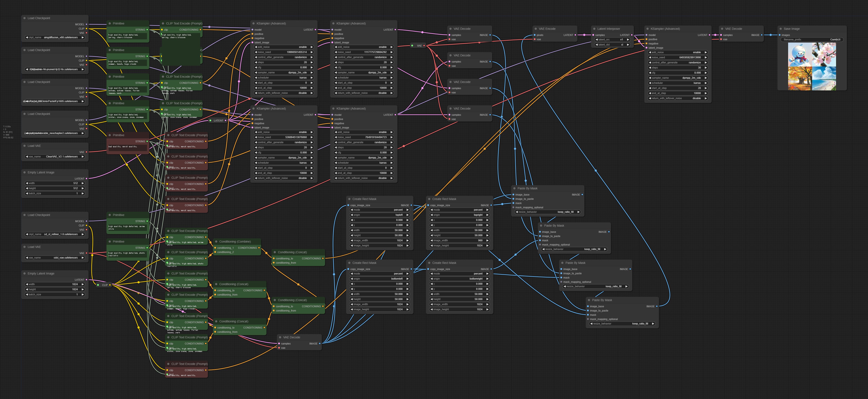The height and width of the screenshot is (399, 868).
Task: Click the CLIP reroute node near the refiner checkpoint
Action: pos(104,285)
